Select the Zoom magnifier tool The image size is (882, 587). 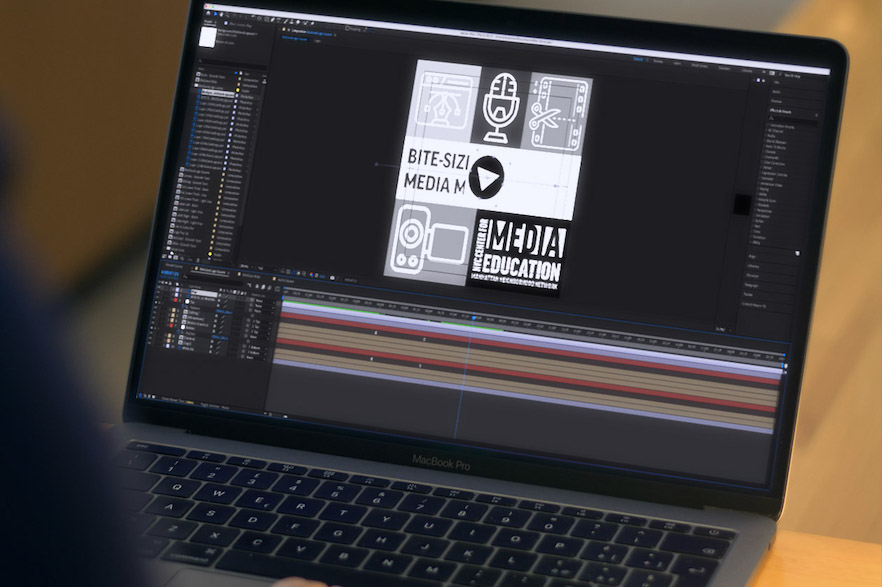tap(227, 15)
